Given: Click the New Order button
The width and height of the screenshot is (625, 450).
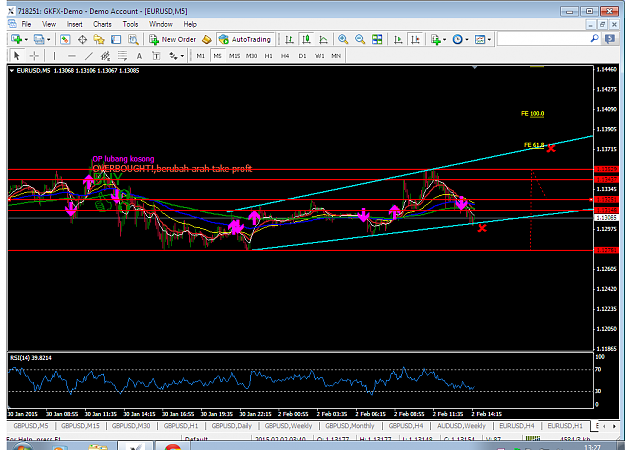Looking at the screenshot, I should click(x=173, y=39).
